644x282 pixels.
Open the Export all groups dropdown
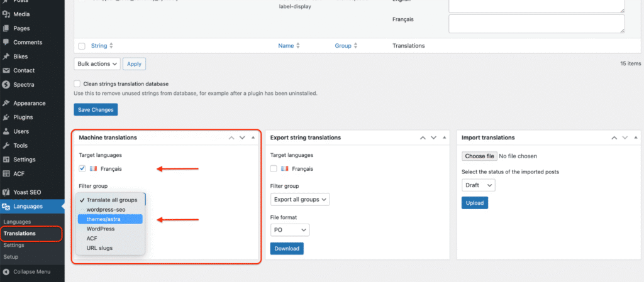pos(299,200)
